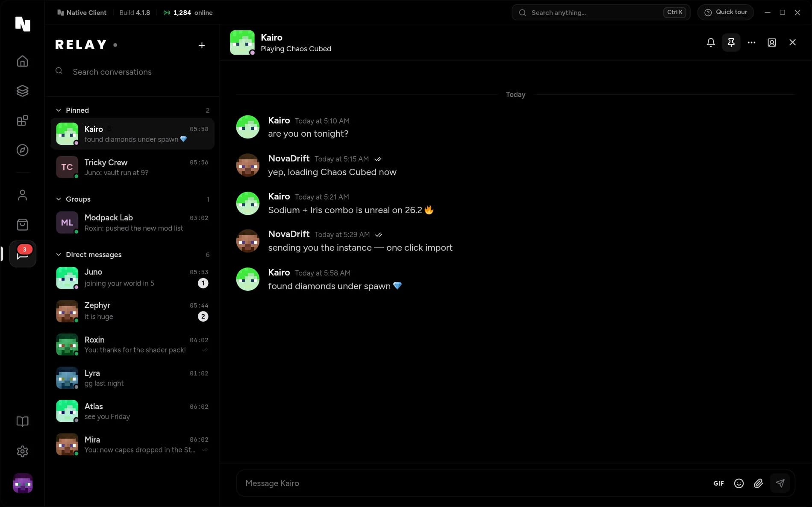Click 'sending you the instance' message text

[360, 248]
